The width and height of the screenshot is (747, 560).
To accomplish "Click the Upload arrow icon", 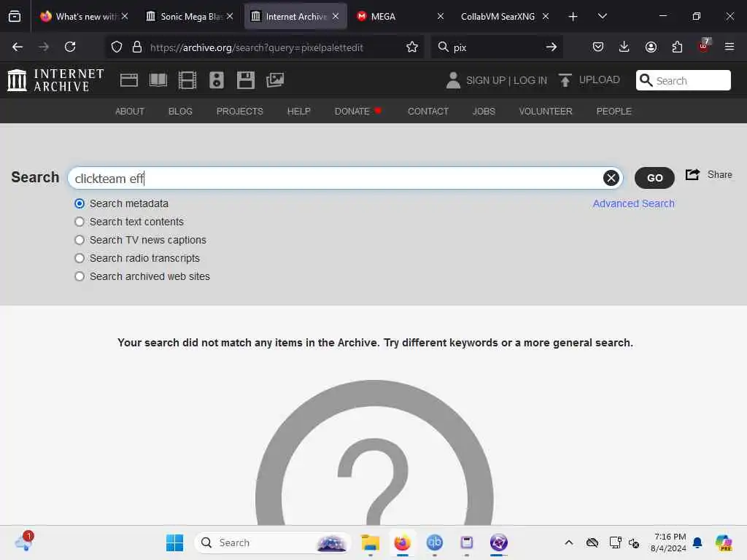I will coord(565,80).
